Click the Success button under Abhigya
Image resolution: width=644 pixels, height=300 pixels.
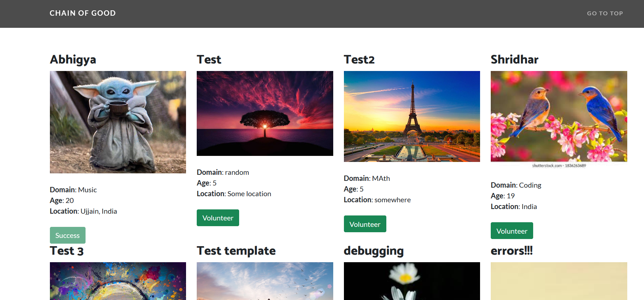pos(67,235)
